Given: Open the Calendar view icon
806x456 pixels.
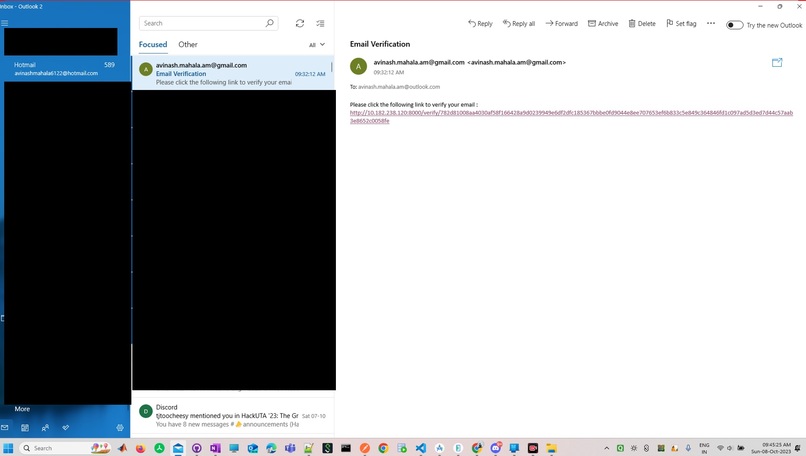Looking at the screenshot, I should [x=25, y=428].
